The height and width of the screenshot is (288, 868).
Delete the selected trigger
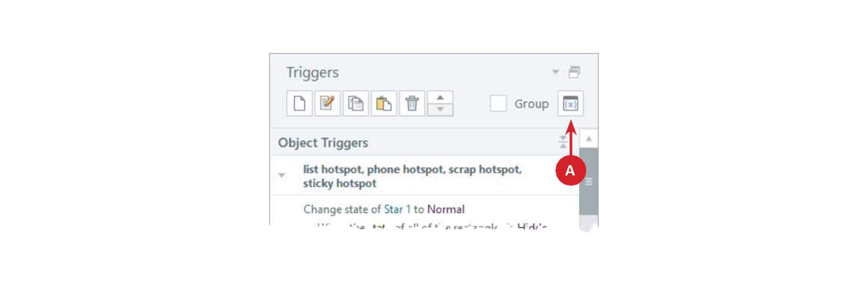[412, 103]
